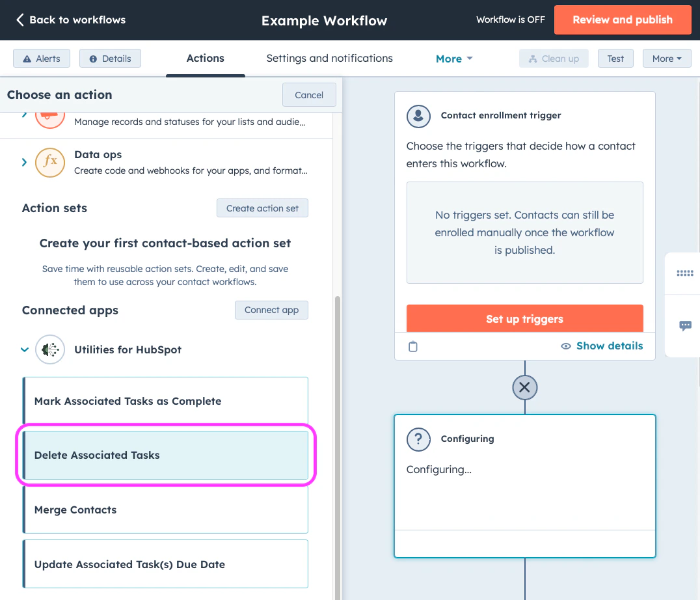This screenshot has width=700, height=600.
Task: Open the grid dots panel icon
Action: click(684, 273)
